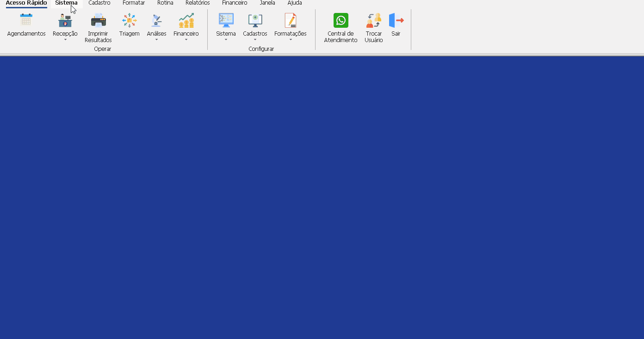
Task: Open the Agendamentos calendar icon
Action: (x=26, y=20)
